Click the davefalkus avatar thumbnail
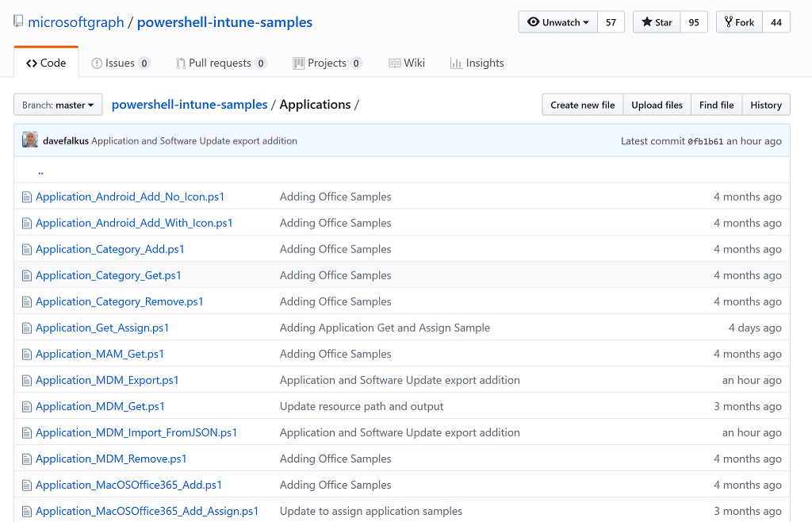This screenshot has height=522, width=812. pos(30,140)
